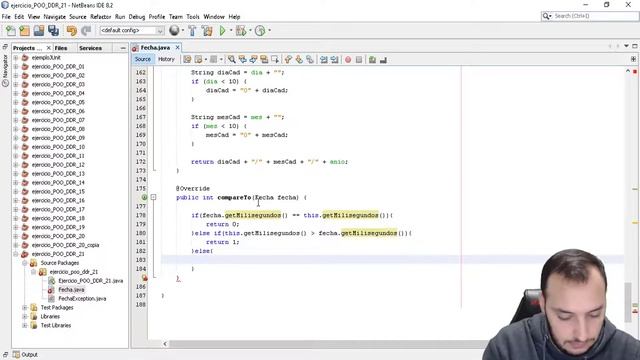Run the project with green play icon
The image size is (640, 360).
222,31
